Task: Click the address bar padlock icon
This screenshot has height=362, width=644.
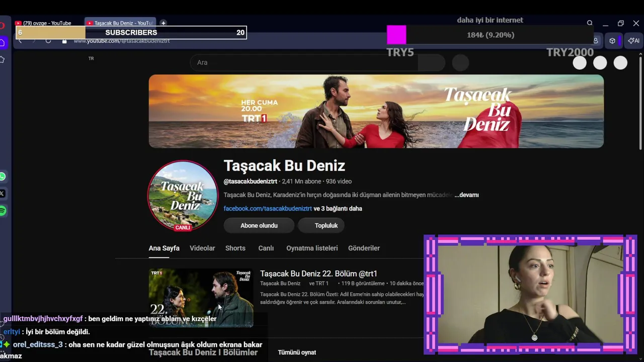Action: [64, 41]
